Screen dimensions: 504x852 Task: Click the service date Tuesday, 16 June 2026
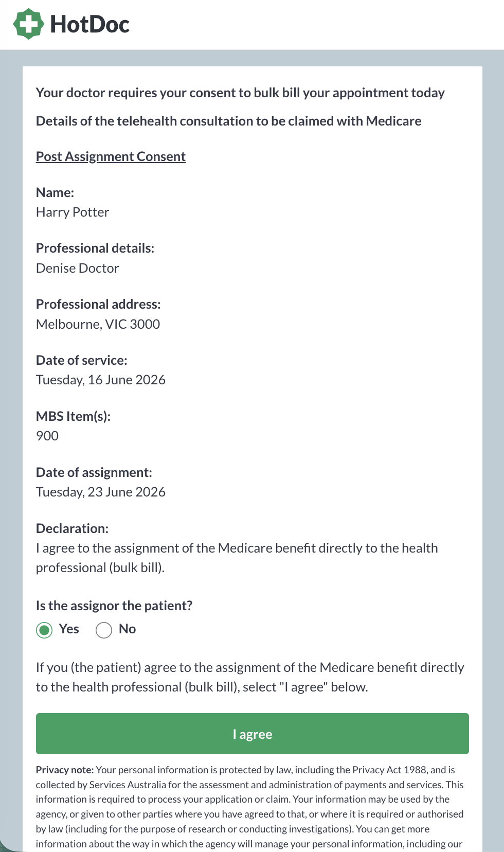pos(101,380)
